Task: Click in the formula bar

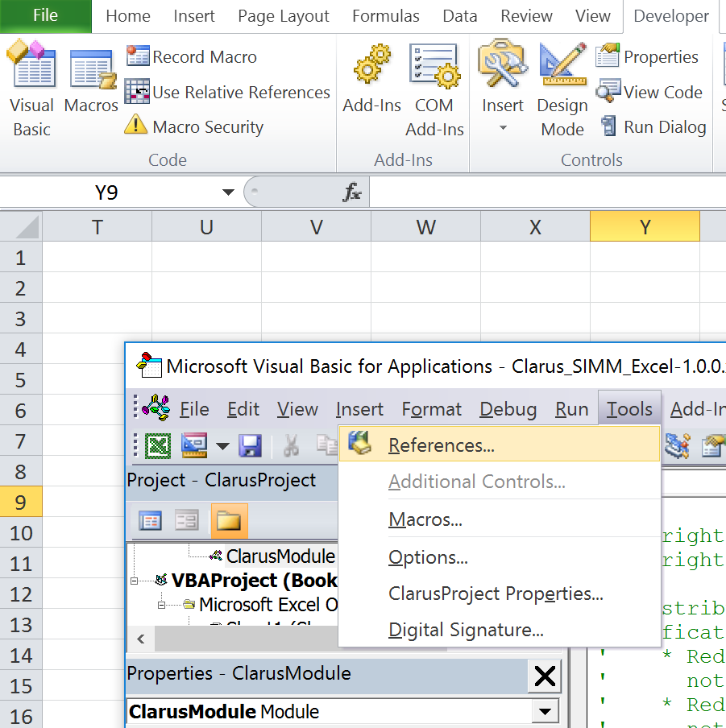Action: point(547,192)
